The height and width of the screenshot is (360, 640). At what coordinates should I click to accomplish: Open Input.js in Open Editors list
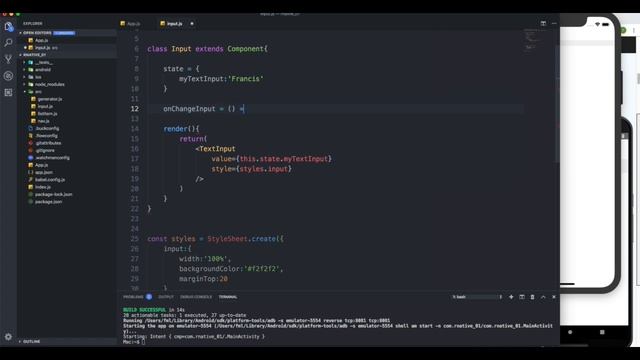pyautogui.click(x=43, y=48)
